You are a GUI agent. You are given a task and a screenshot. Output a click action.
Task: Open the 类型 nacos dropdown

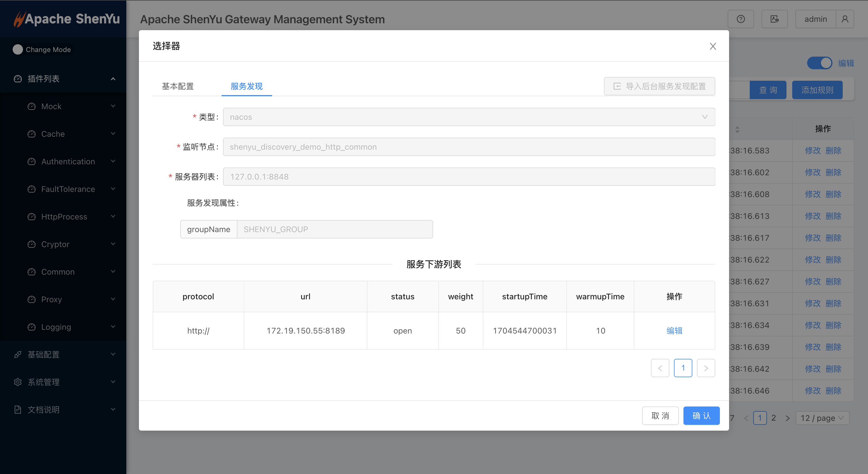(x=469, y=117)
